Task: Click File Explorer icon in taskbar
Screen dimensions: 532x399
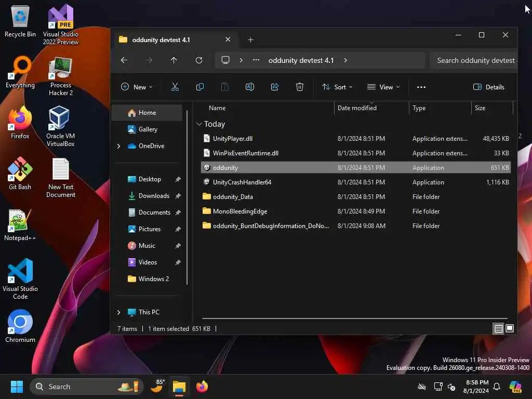Action: pyautogui.click(x=179, y=387)
